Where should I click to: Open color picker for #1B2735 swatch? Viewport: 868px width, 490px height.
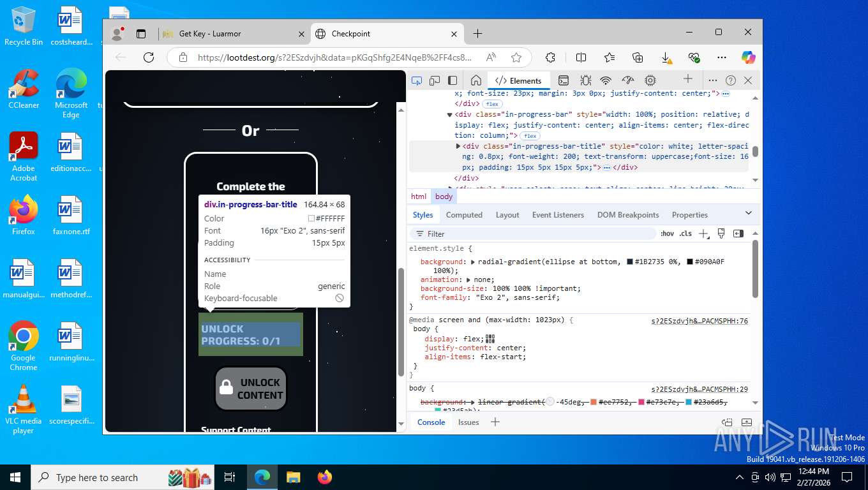click(x=630, y=262)
